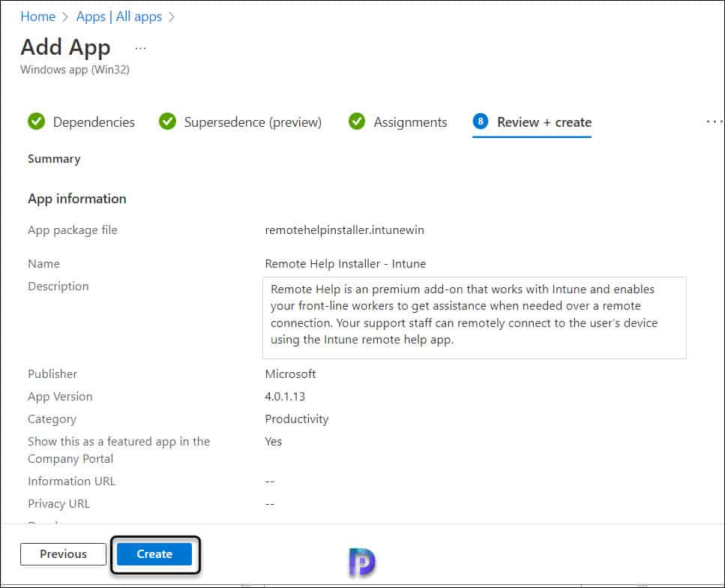
Task: Click the Create button
Action: click(x=154, y=554)
